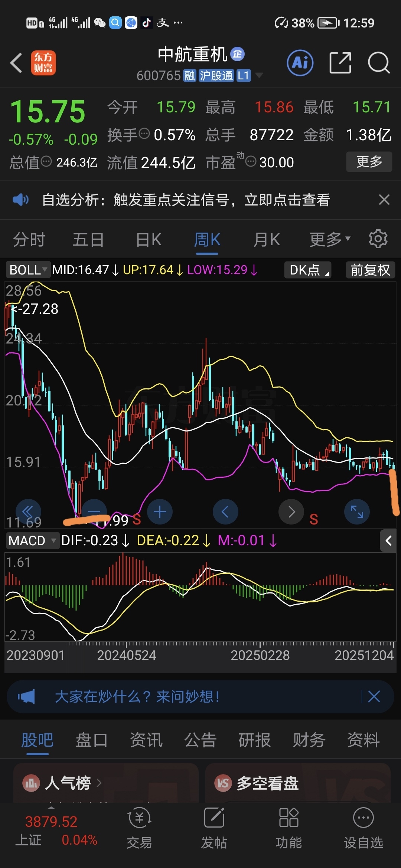The height and width of the screenshot is (868, 401).
Task: Dismiss the 自选分析 notification banner
Action: [x=384, y=200]
